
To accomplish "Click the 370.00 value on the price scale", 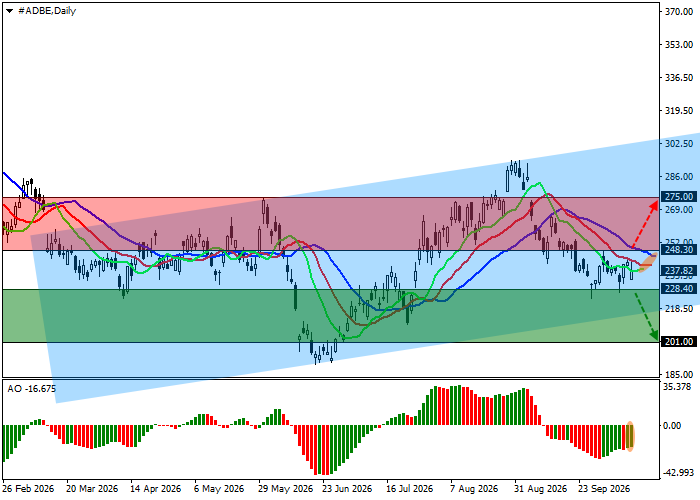I will tap(679, 12).
